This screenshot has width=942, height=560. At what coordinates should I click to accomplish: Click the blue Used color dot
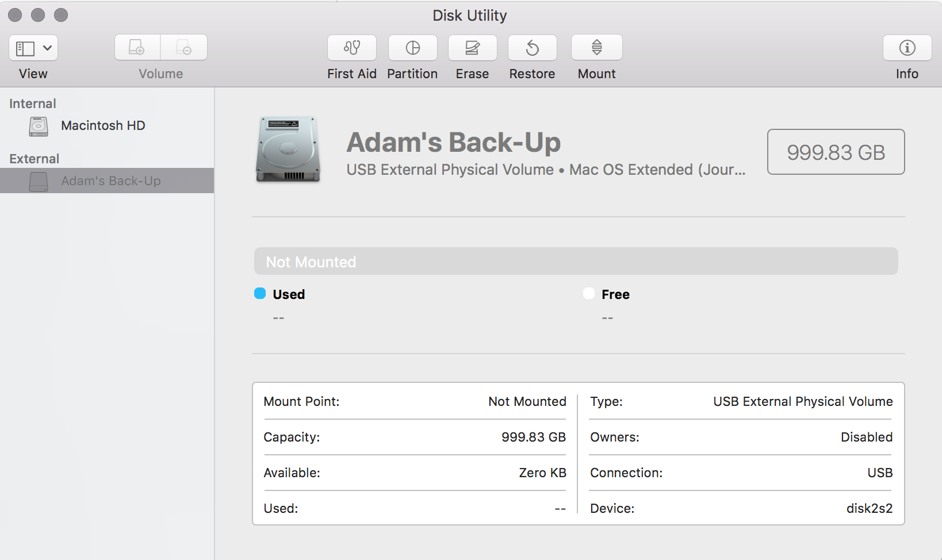coord(260,294)
